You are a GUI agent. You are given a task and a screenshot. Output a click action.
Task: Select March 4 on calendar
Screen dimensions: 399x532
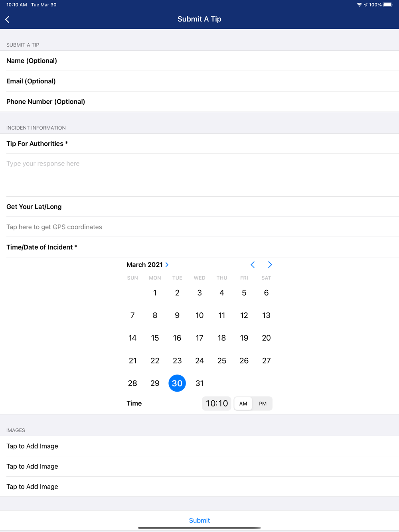(222, 293)
